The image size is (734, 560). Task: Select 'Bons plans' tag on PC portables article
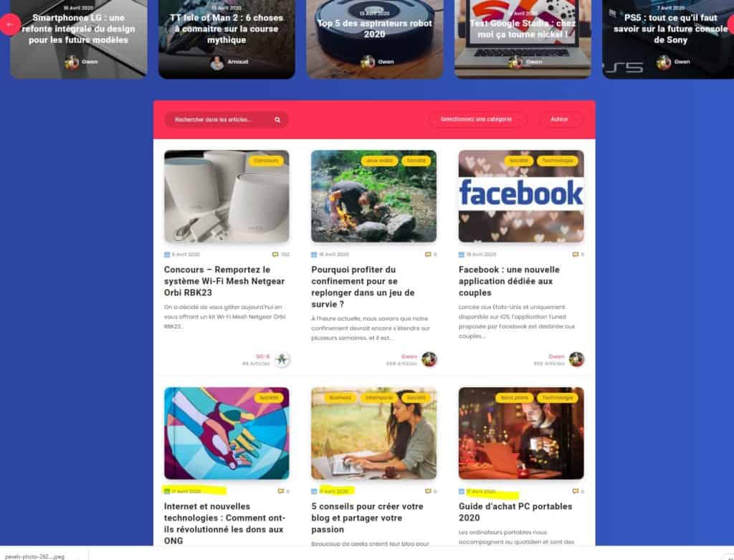(515, 398)
